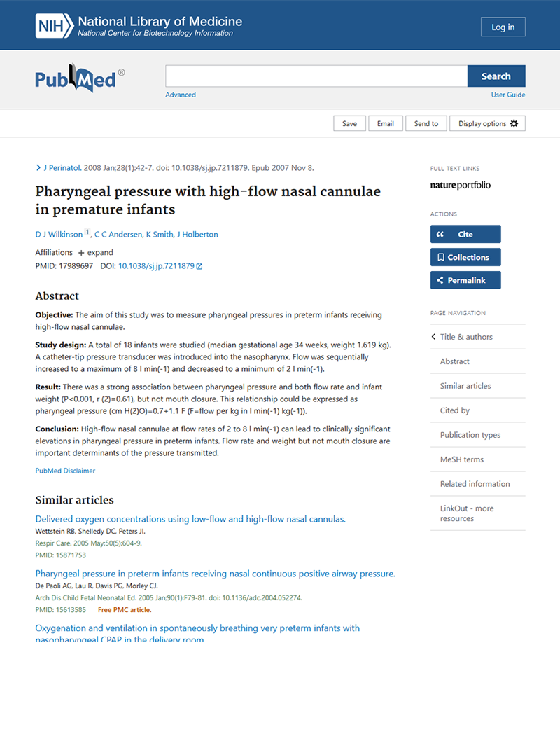The height and width of the screenshot is (748, 560).
Task: Click the Log in button
Action: coord(503,27)
